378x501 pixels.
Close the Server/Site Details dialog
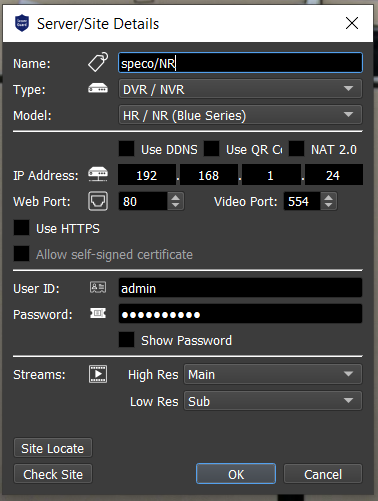pos(352,23)
